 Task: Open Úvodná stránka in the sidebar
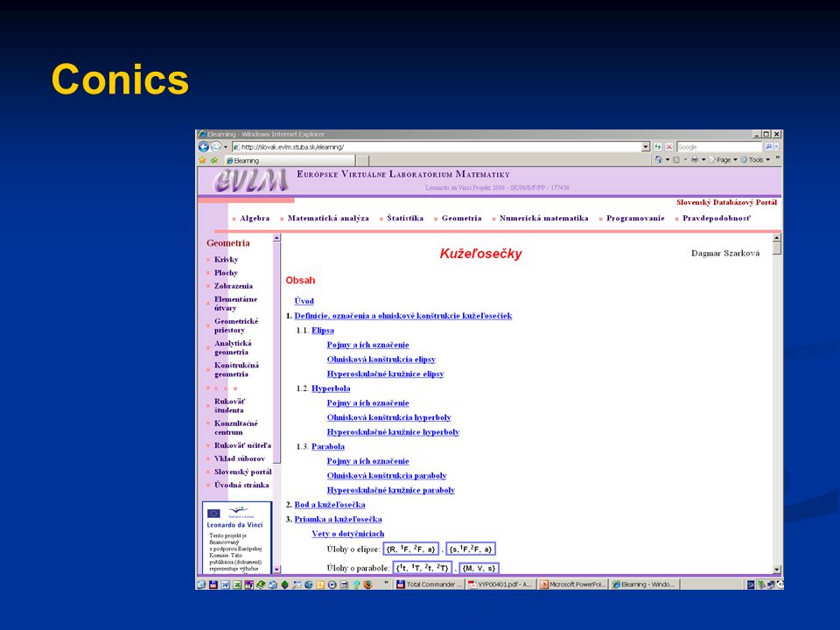pyautogui.click(x=241, y=485)
